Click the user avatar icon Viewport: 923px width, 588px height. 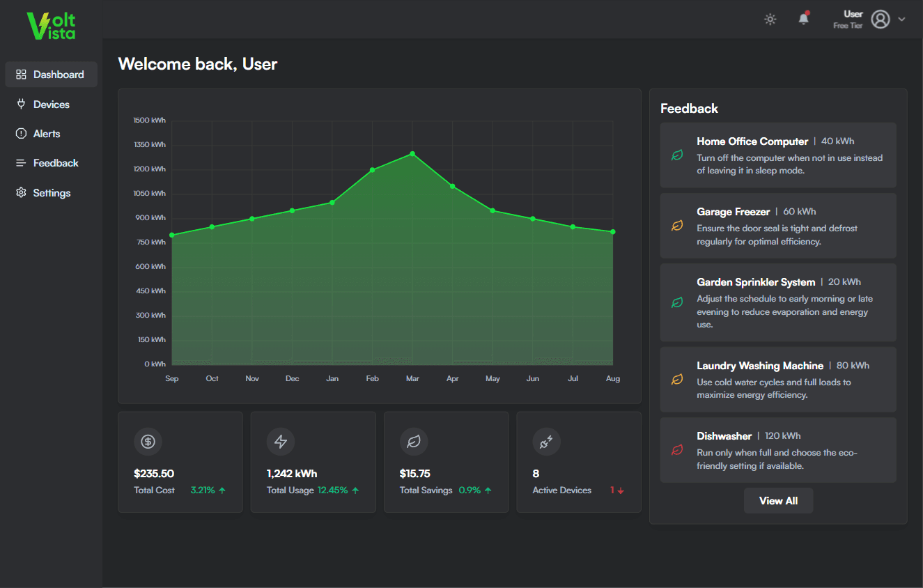[x=881, y=20]
